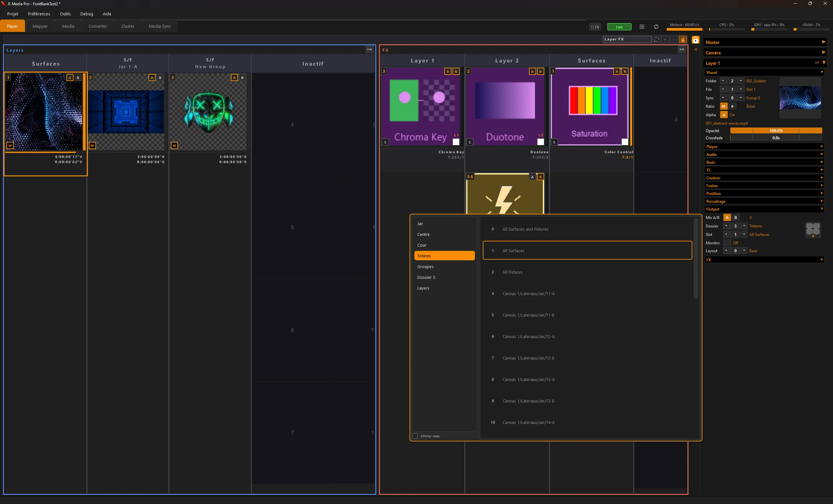
Task: Toggle the white square on Saturation effect
Action: tap(625, 142)
